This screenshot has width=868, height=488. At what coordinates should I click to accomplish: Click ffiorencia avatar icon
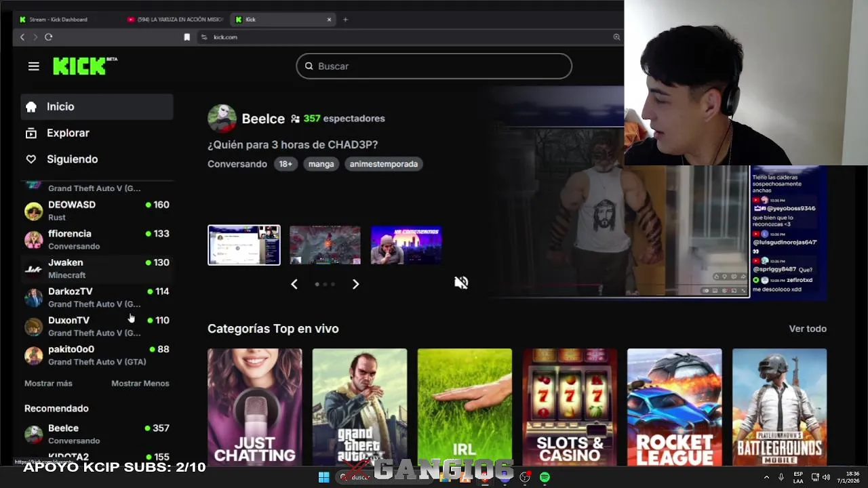point(33,239)
